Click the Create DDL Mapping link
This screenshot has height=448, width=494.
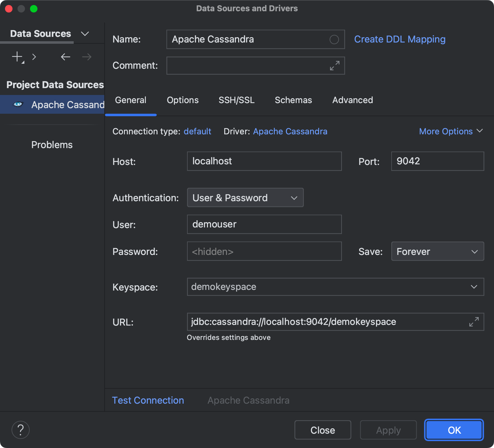coord(400,39)
